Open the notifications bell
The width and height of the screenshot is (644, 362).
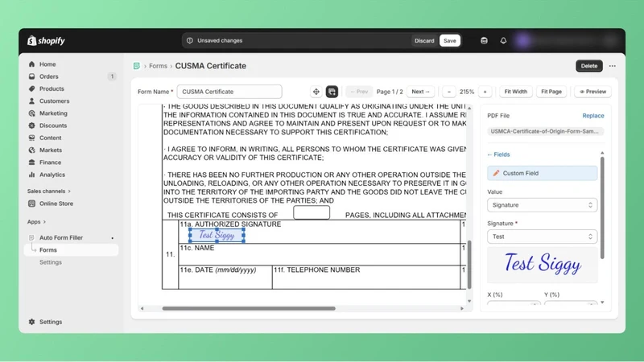coord(503,41)
